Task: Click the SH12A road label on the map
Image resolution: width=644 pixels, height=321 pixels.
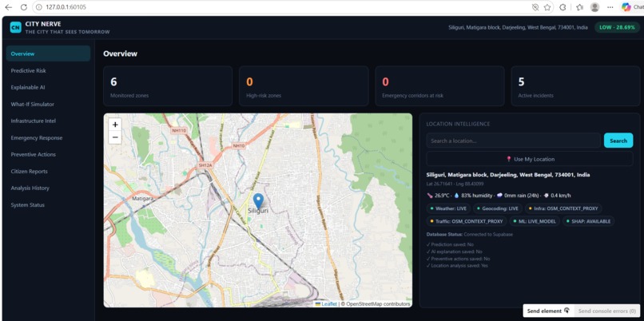Action: (205, 165)
